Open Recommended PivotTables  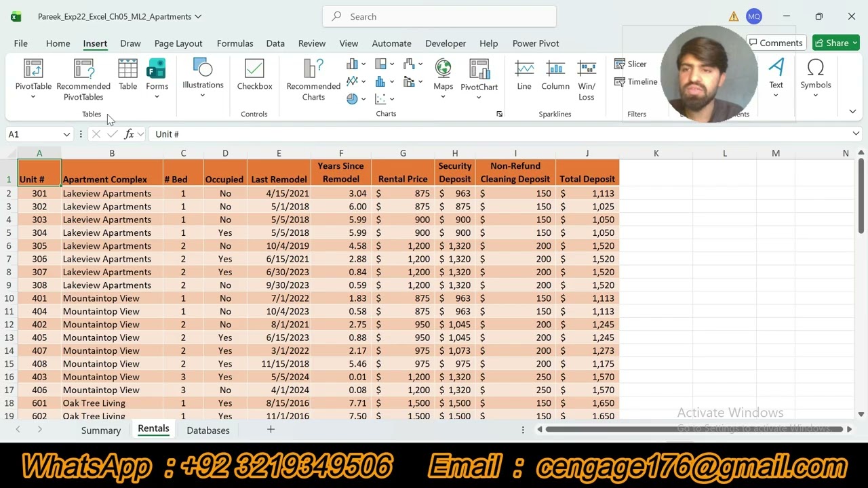83,80
